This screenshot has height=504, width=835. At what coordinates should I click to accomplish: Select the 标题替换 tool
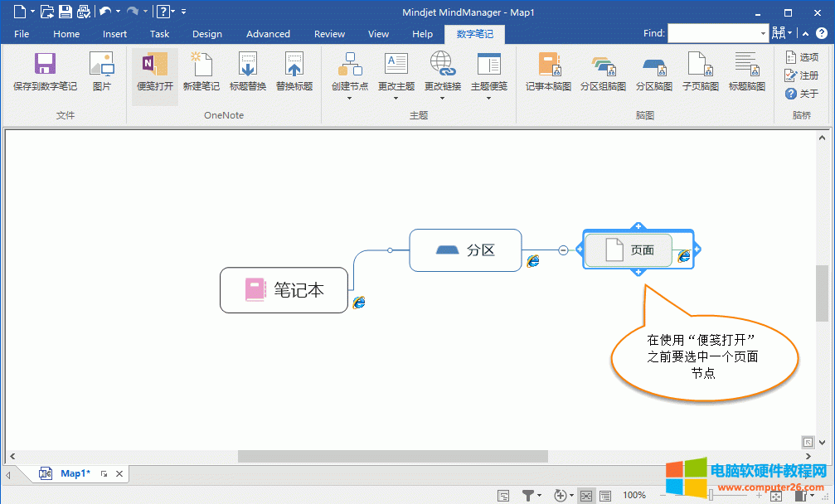246,75
